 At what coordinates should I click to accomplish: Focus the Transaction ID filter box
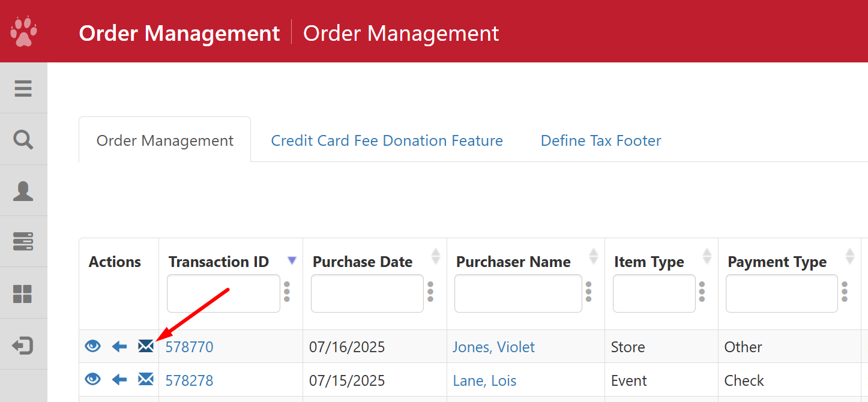tap(223, 293)
